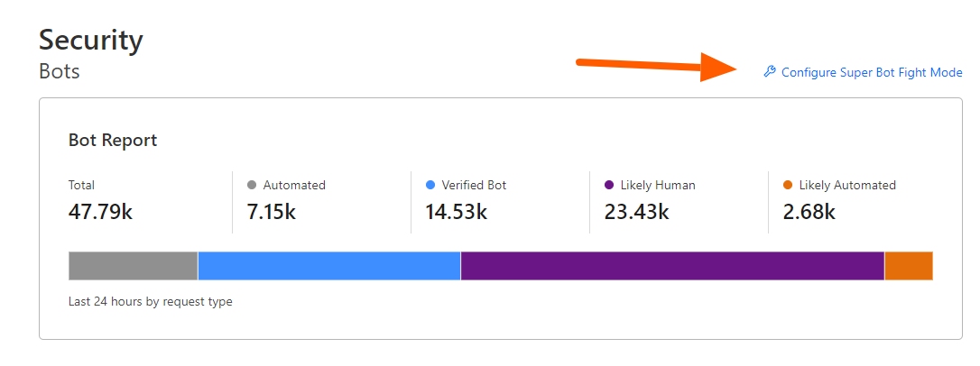Image resolution: width=980 pixels, height=366 pixels.
Task: Click the 47.79k total requests value
Action: point(103,213)
